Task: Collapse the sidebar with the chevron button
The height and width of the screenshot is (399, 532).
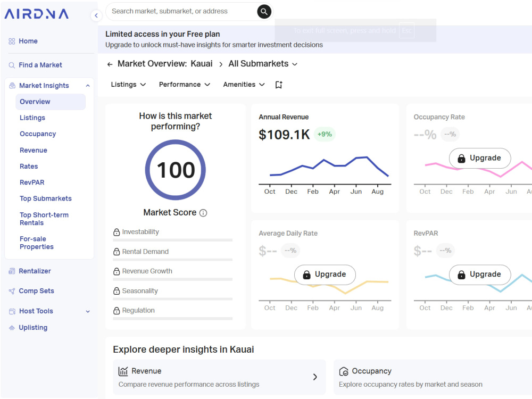Action: 96,15
